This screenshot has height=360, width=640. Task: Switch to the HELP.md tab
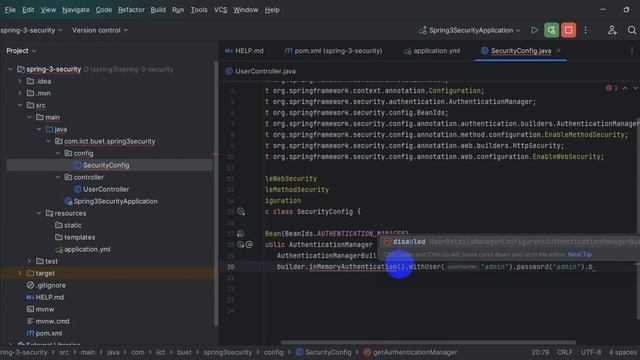(244, 51)
